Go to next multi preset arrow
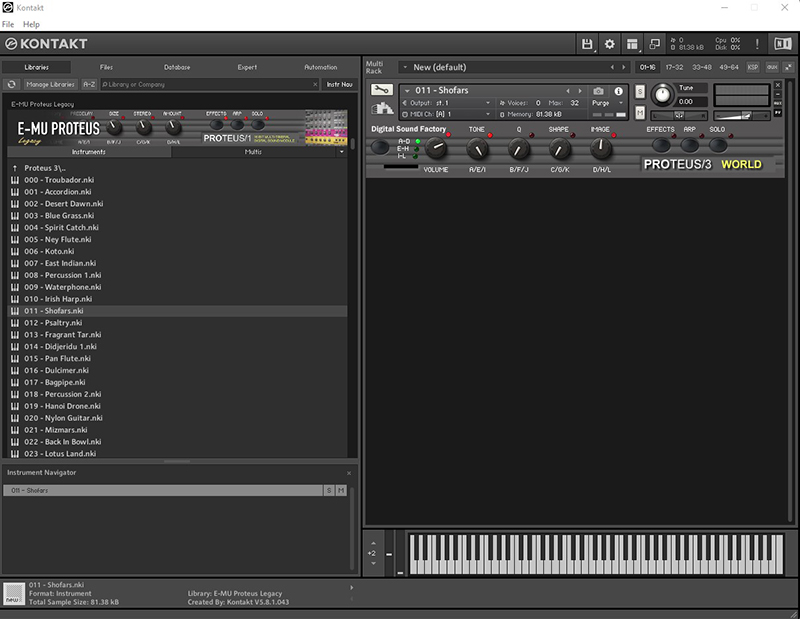Viewport: 800px width, 619px height. [x=623, y=67]
